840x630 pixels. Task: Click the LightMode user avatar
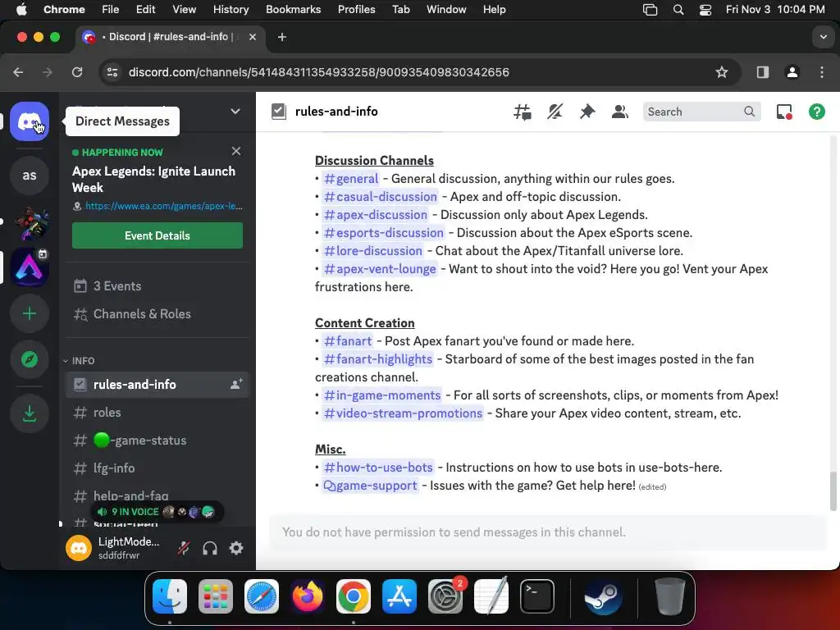click(x=79, y=548)
